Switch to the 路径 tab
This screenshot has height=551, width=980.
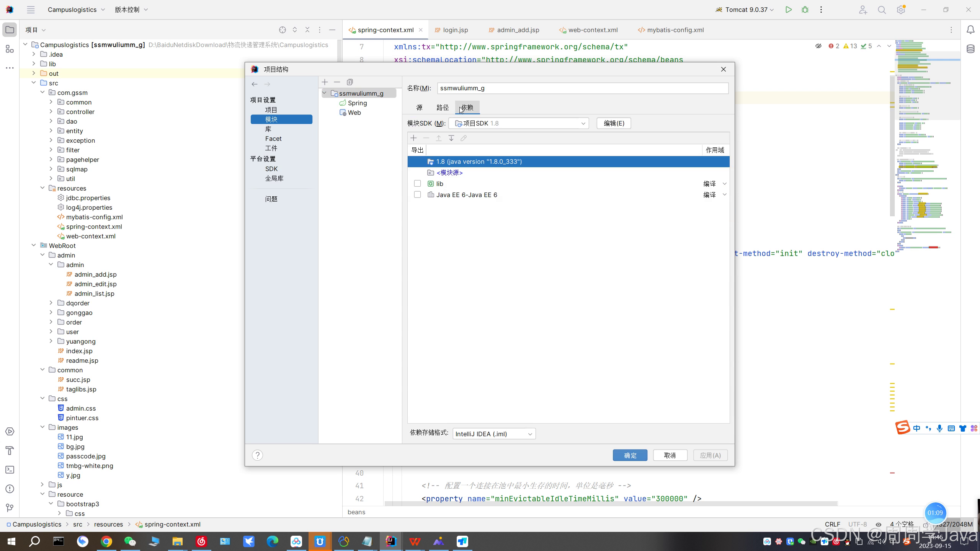coord(442,108)
